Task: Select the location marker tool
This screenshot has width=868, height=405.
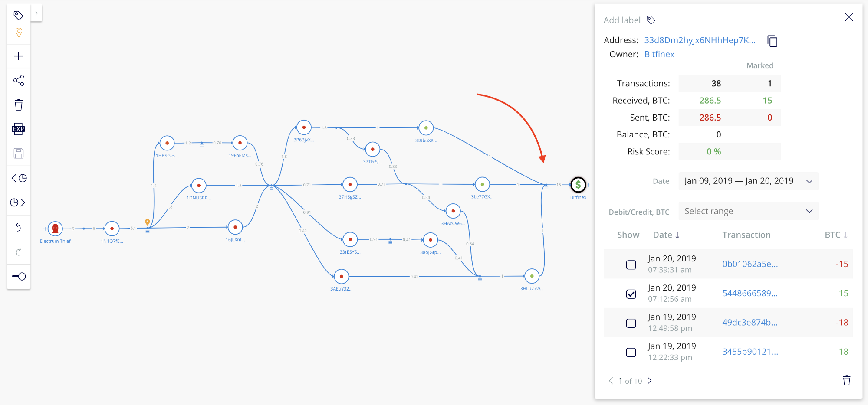Action: 18,33
